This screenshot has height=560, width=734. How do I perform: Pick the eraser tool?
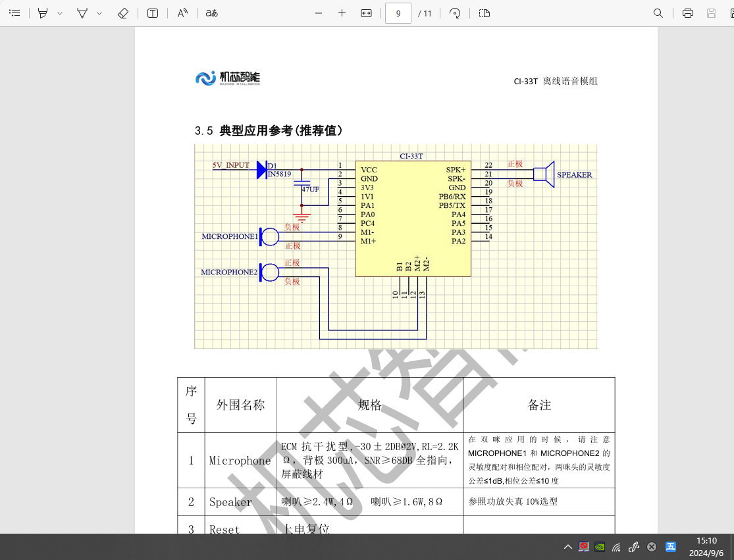tap(123, 13)
